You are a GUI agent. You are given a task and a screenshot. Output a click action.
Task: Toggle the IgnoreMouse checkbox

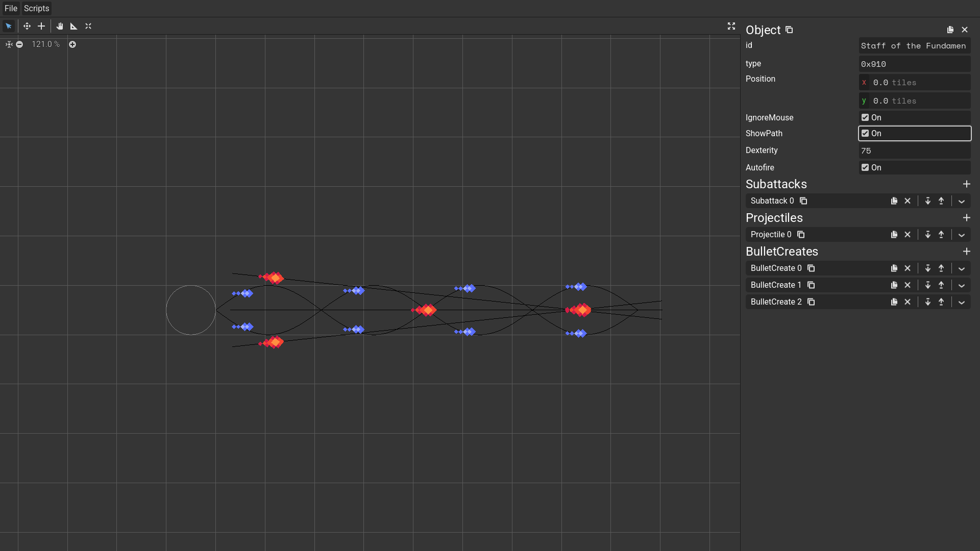865,117
